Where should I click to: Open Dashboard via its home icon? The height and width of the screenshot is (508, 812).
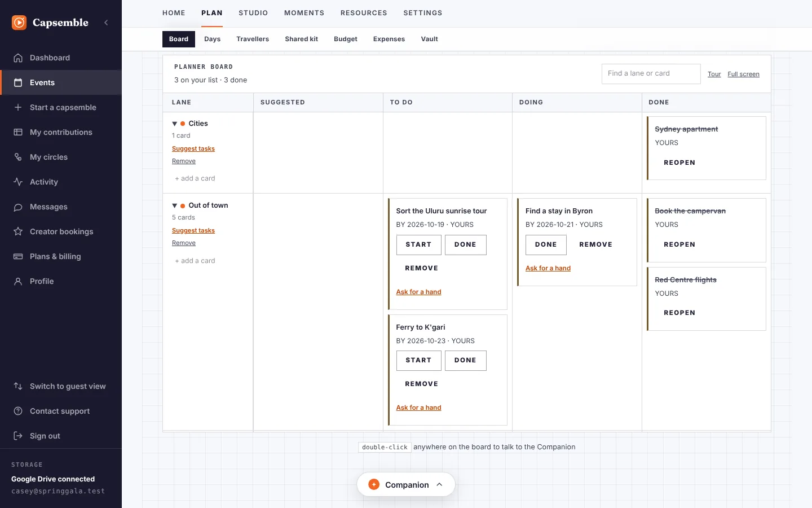point(18,58)
